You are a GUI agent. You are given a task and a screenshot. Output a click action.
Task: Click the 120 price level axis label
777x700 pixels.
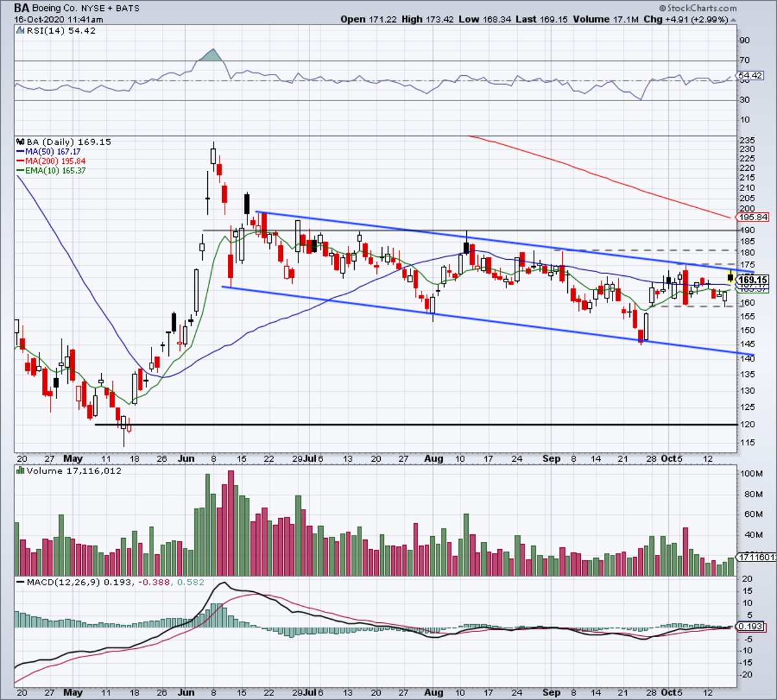[x=747, y=424]
